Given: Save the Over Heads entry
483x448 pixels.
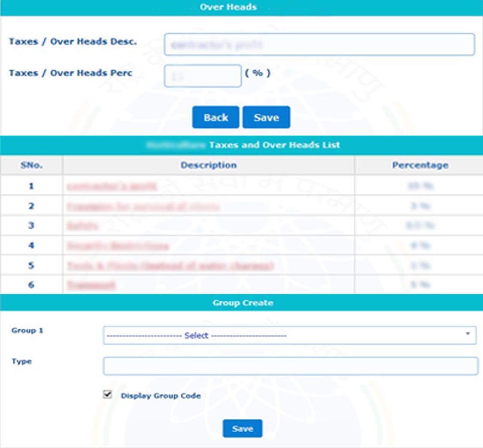Looking at the screenshot, I should coord(266,118).
